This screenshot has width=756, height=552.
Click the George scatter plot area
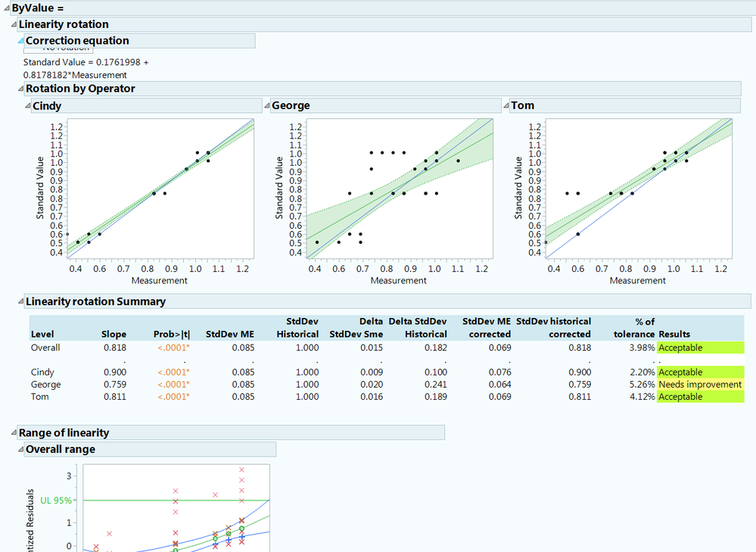(x=400, y=189)
